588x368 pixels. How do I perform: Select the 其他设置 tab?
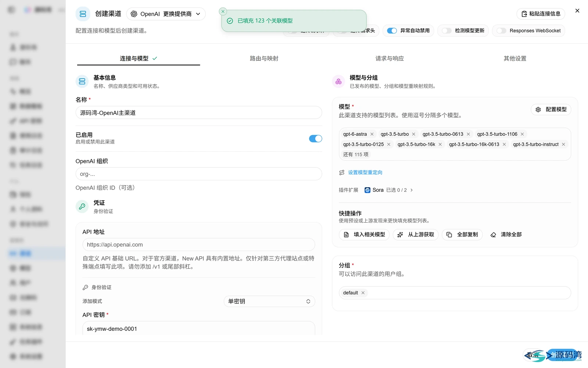[515, 59]
